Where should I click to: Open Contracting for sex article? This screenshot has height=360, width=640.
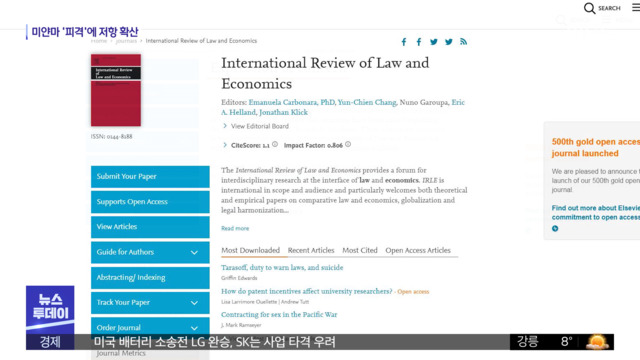click(279, 315)
